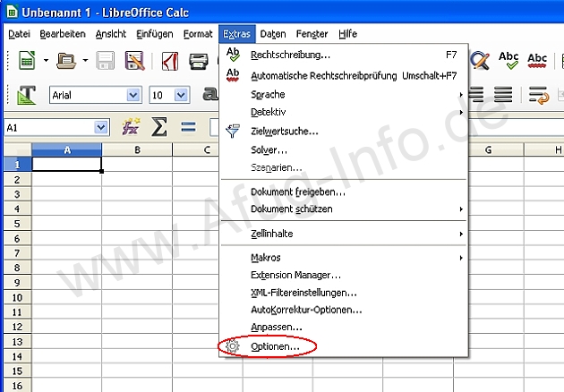The height and width of the screenshot is (392, 564).
Task: Click the Sum sigma icon
Action: [x=159, y=127]
